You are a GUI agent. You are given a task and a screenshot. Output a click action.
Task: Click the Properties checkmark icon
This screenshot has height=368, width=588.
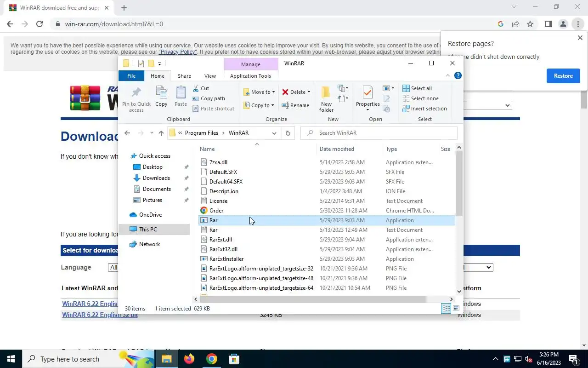coord(367,92)
